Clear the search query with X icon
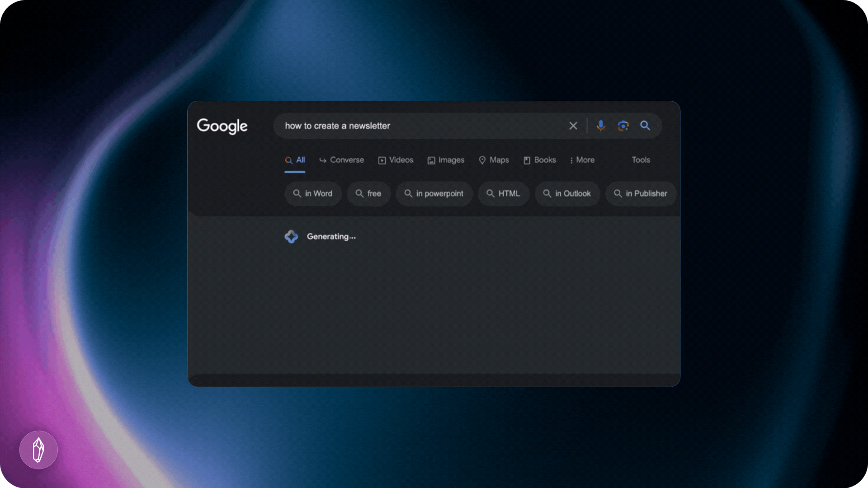The image size is (868, 488). point(573,126)
